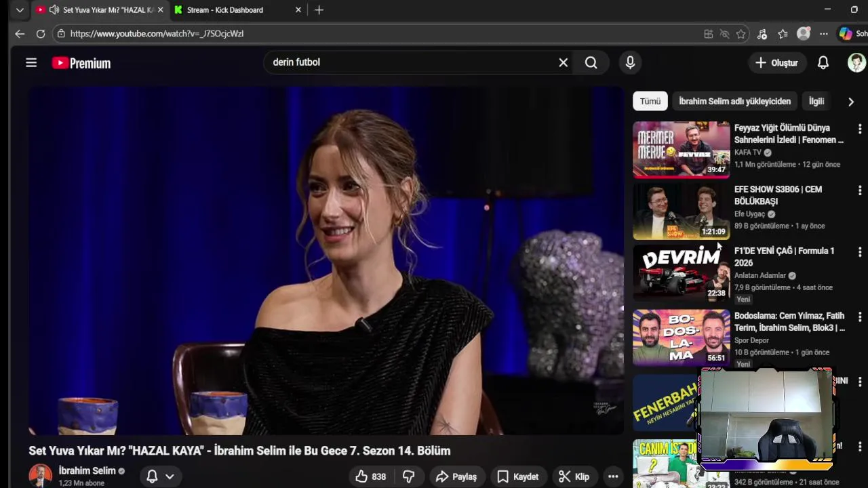Add this page to favorites with the star
Screen dimensions: 868x488
pyautogui.click(x=741, y=34)
